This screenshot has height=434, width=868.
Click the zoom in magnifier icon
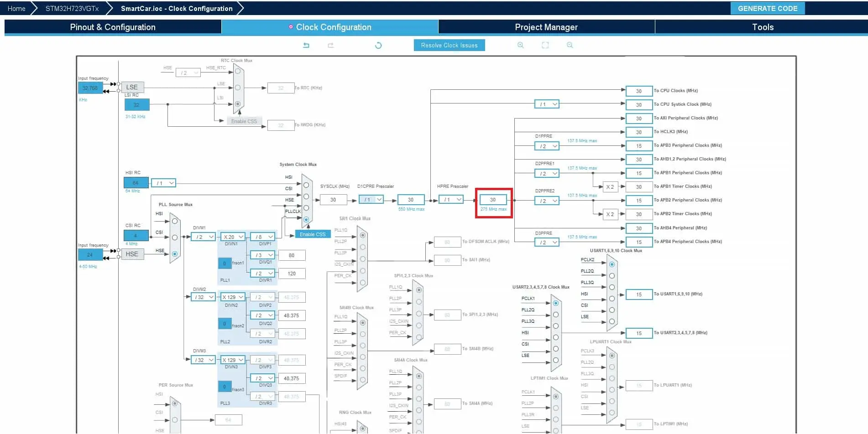pyautogui.click(x=520, y=45)
